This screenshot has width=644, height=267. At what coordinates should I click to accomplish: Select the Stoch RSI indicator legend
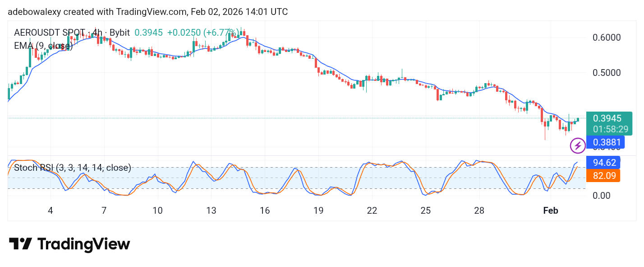point(73,168)
